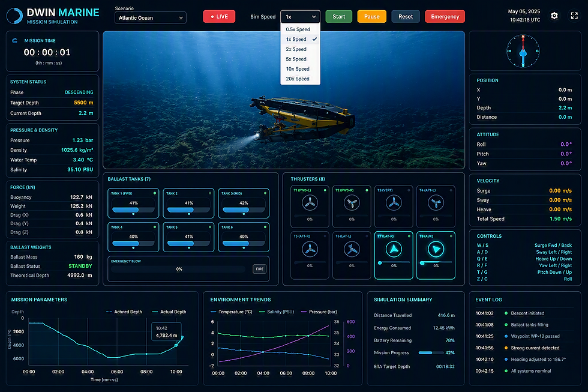
Task: Select thruster T6 (LAT-L) propeller icon
Action: tap(352, 249)
